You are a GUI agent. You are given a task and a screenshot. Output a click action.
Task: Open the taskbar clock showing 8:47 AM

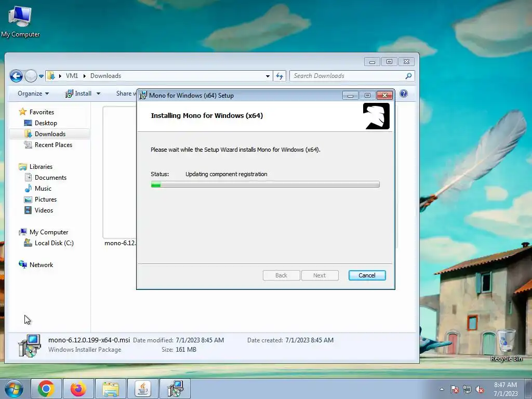pos(506,389)
